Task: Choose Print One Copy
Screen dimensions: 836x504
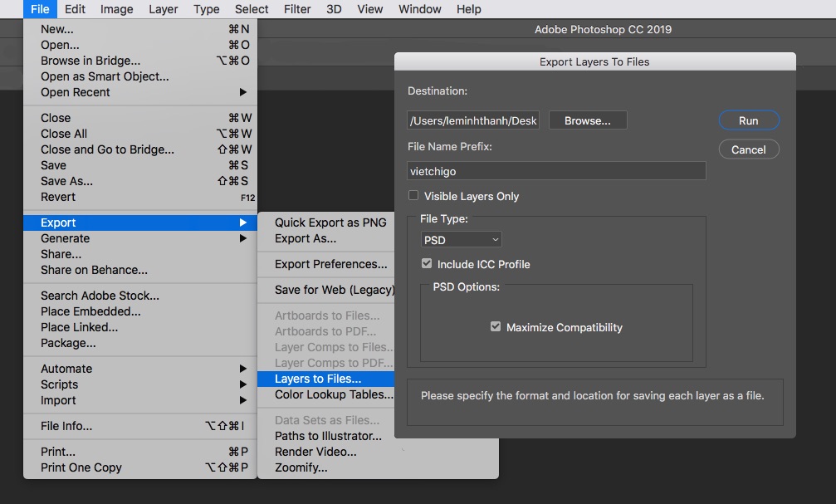Action: coord(140,467)
